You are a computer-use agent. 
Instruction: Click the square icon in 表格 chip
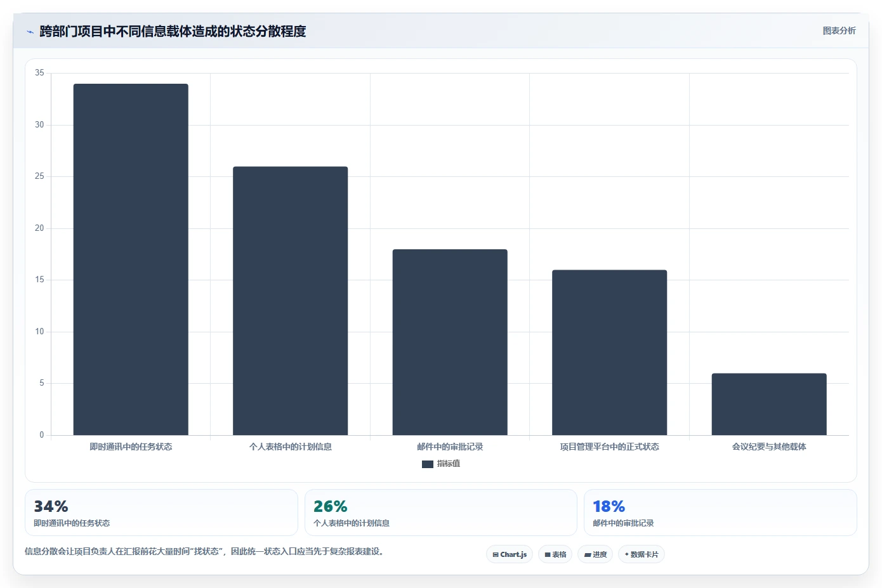coord(548,555)
